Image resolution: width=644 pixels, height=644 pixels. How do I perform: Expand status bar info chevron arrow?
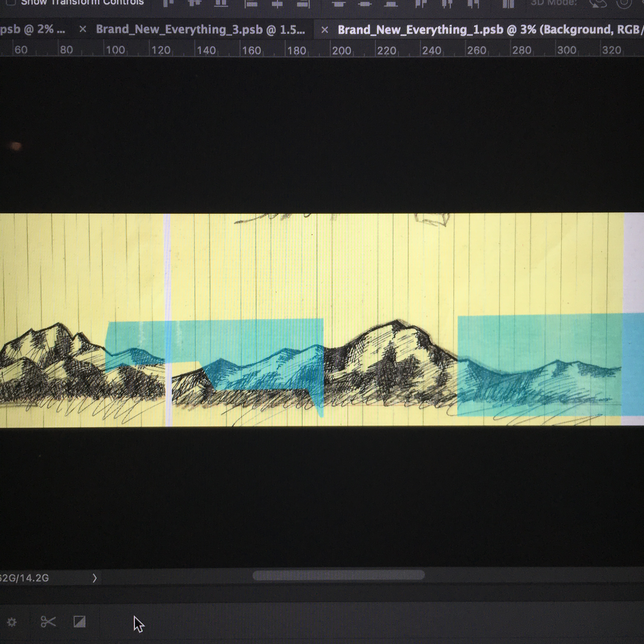95,578
